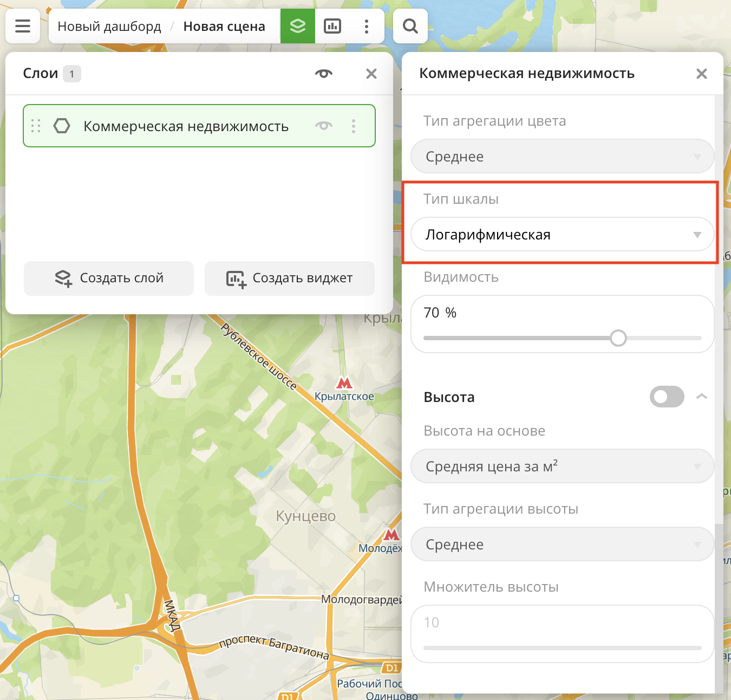The height and width of the screenshot is (700, 731).
Task: Select the Новая сцена breadcrumb item
Action: pos(224,27)
